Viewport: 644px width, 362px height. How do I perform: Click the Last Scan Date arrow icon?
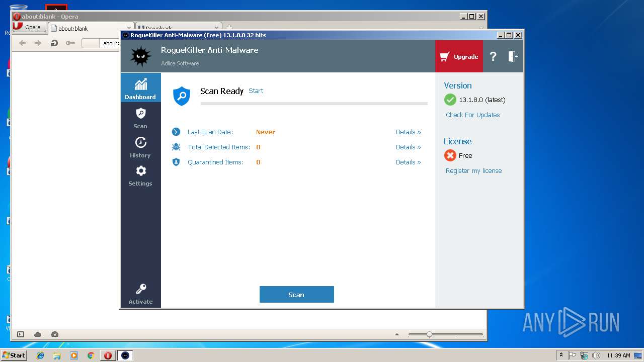pyautogui.click(x=176, y=132)
